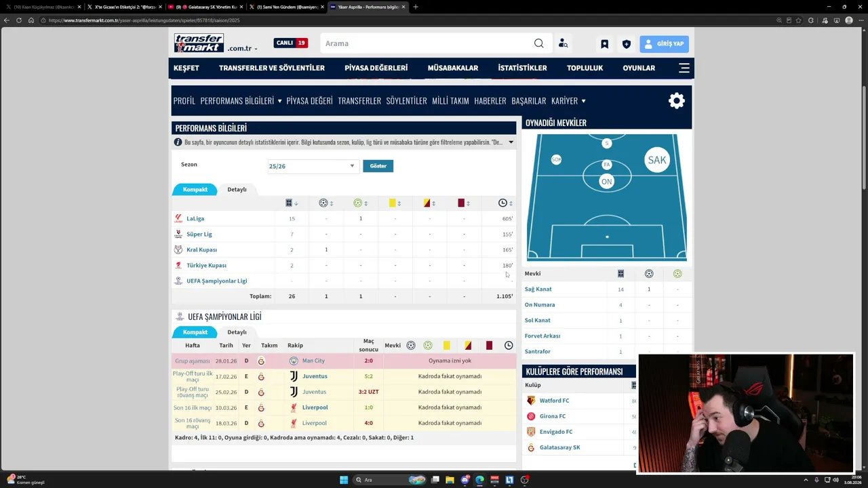The image size is (868, 488).
Task: Click the 5:2 match result
Action: click(368, 377)
